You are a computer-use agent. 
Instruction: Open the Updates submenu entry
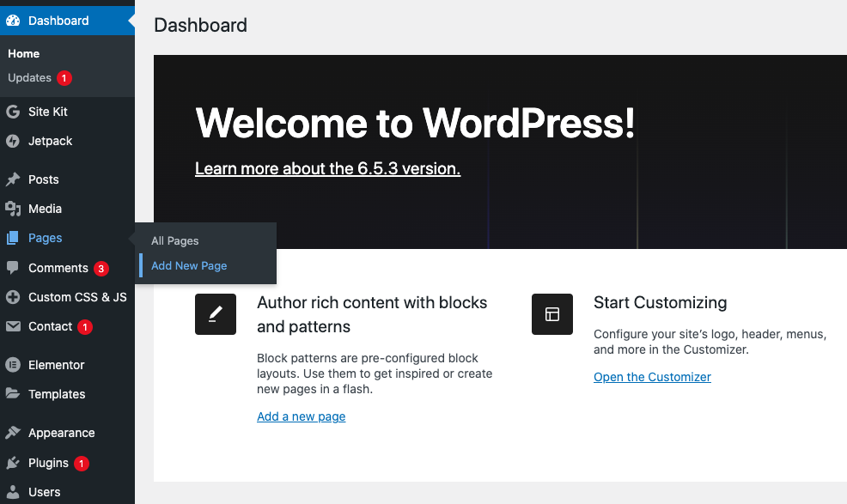[x=30, y=78]
